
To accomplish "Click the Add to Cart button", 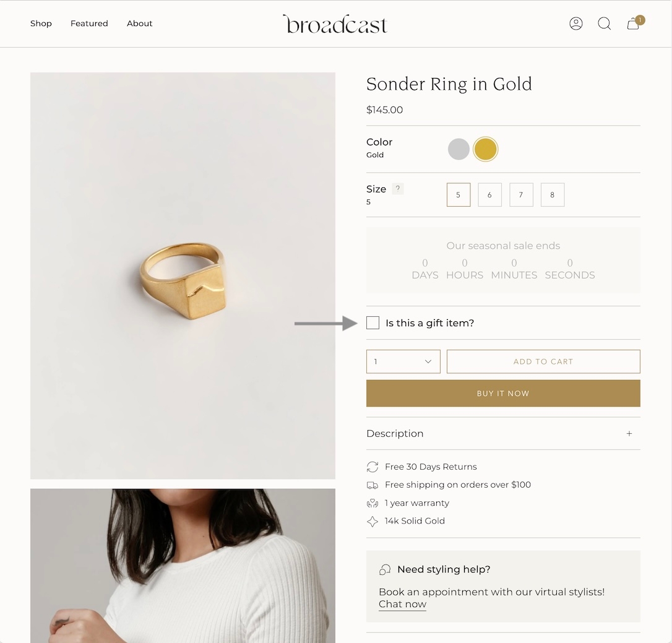I will coord(543,361).
